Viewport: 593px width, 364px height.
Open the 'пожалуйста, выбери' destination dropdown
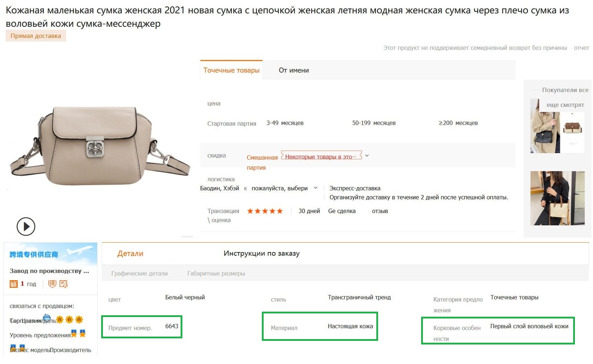[284, 188]
